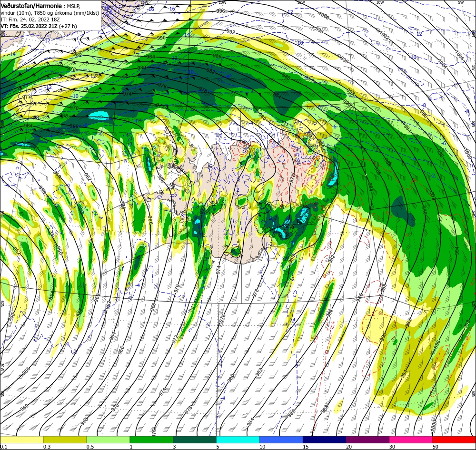Click the 'MSLP,' label in header
This screenshot has width=476, height=450.
73,6
